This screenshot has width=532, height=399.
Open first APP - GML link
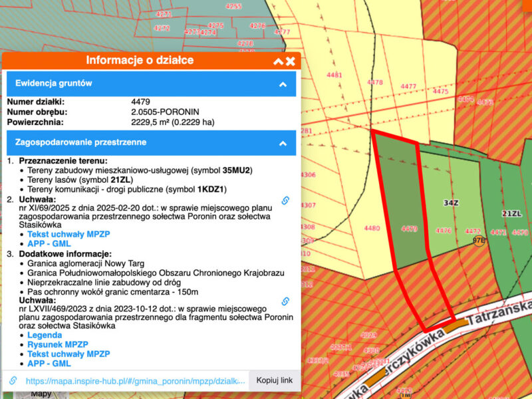click(x=49, y=243)
